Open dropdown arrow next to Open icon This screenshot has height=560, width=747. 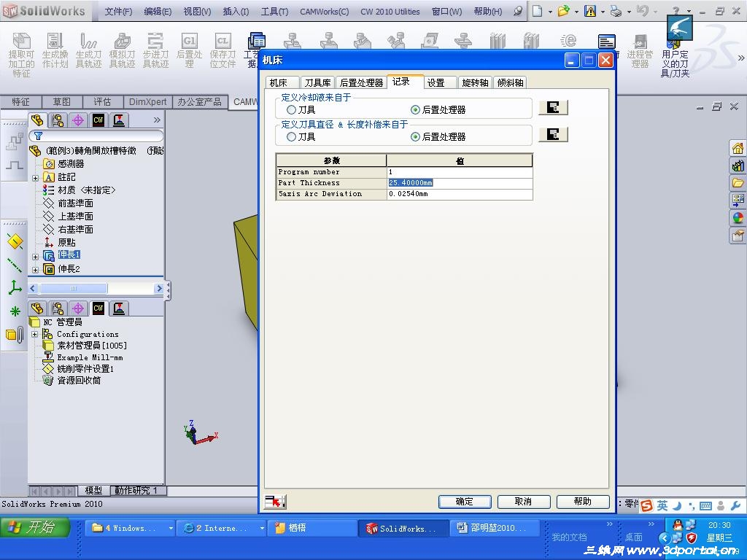tap(576, 12)
